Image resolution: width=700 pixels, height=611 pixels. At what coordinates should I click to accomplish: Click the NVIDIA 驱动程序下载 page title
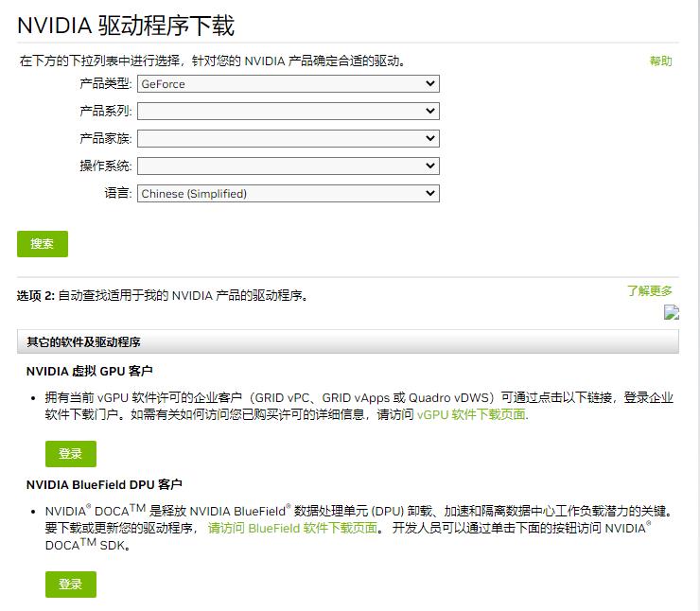coord(126,26)
